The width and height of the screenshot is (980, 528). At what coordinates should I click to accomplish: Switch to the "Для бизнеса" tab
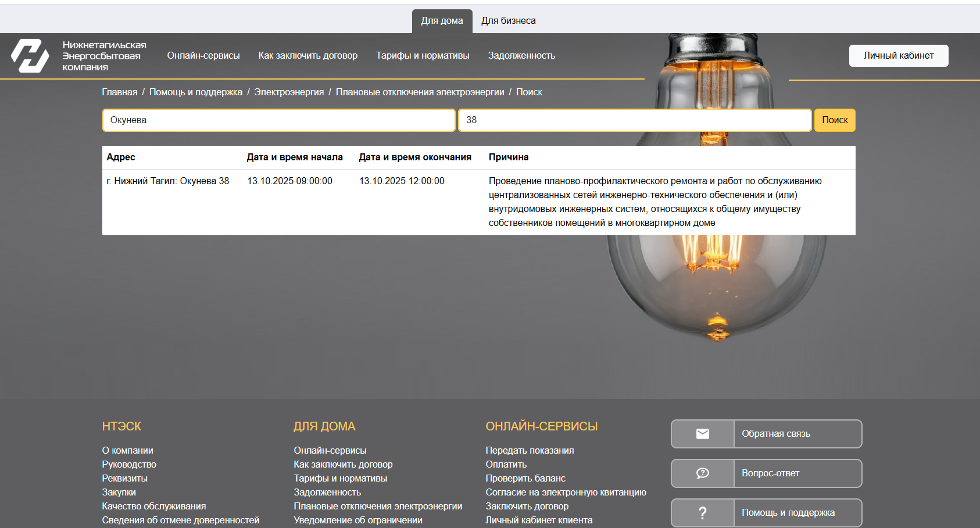[508, 21]
